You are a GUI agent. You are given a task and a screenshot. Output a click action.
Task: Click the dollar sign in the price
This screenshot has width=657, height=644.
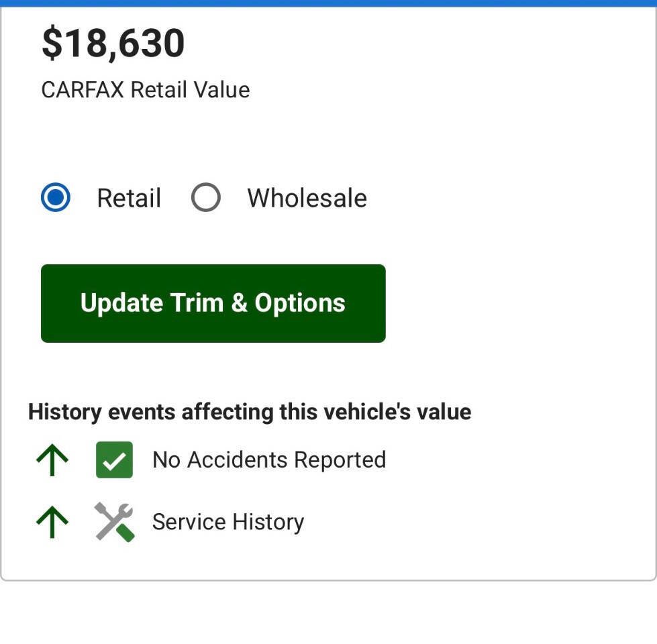tap(52, 43)
